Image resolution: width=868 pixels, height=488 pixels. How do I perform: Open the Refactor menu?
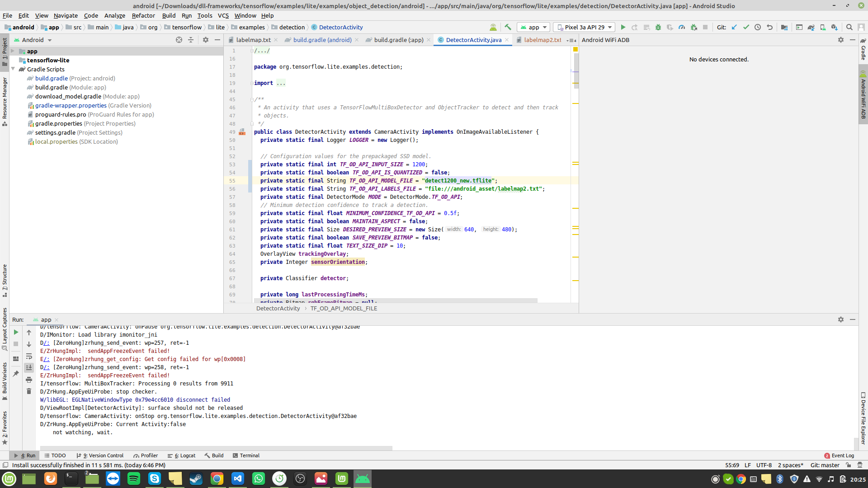click(x=143, y=15)
